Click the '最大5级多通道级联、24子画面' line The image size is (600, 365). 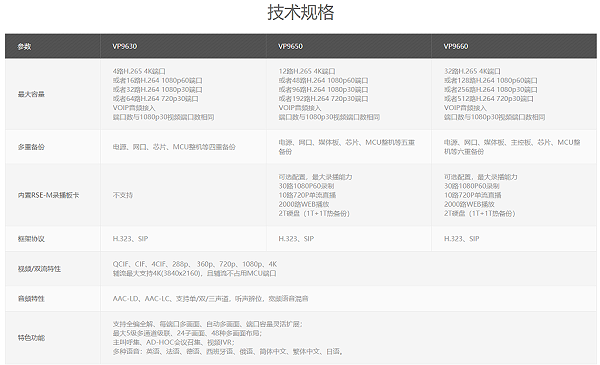coord(187,333)
